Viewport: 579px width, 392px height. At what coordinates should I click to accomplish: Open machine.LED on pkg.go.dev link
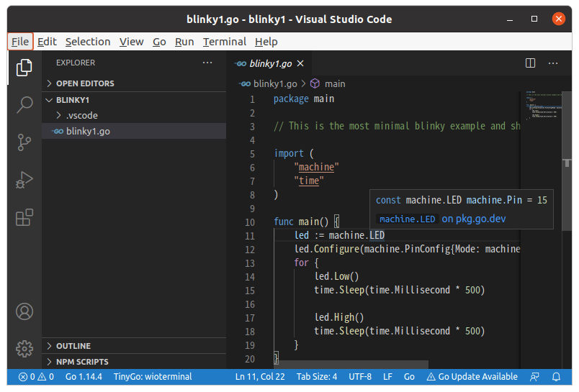pyautogui.click(x=441, y=219)
